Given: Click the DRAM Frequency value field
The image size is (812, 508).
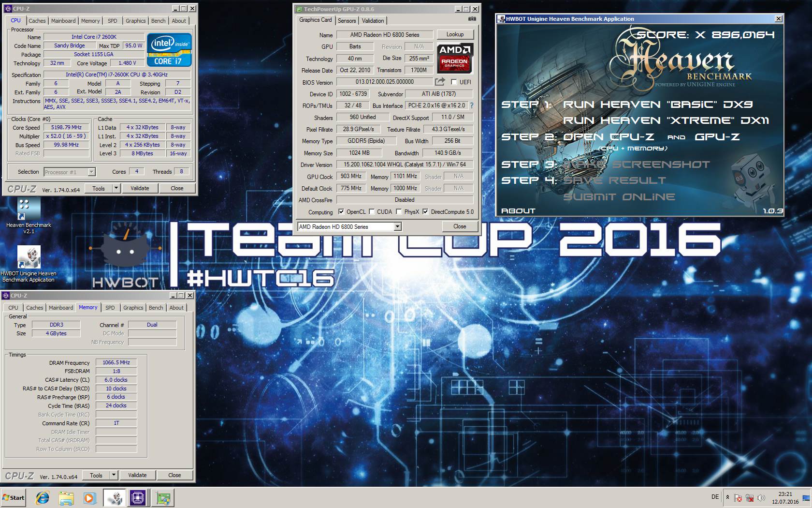Looking at the screenshot, I should [x=116, y=362].
